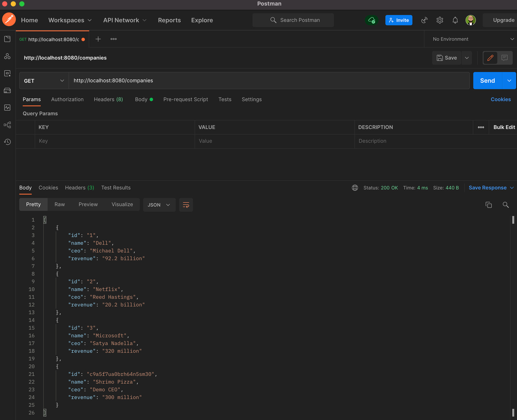Open the Cookies link
The width and height of the screenshot is (517, 420).
(501, 100)
